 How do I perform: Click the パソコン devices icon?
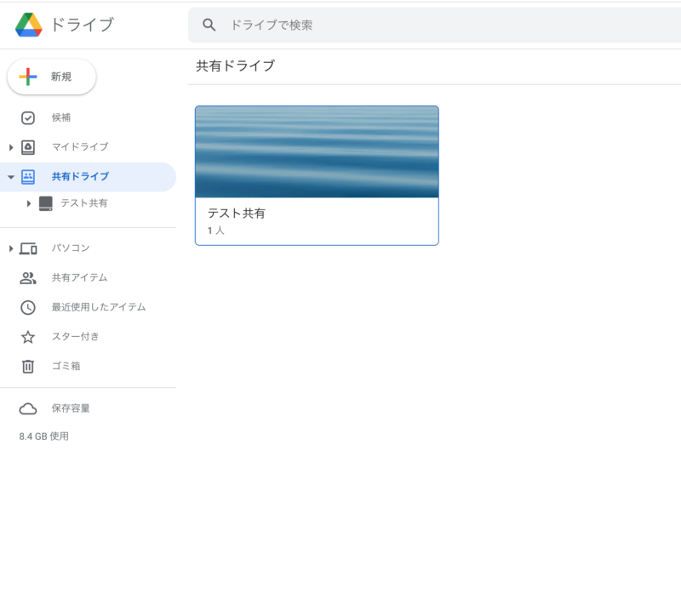tap(28, 248)
